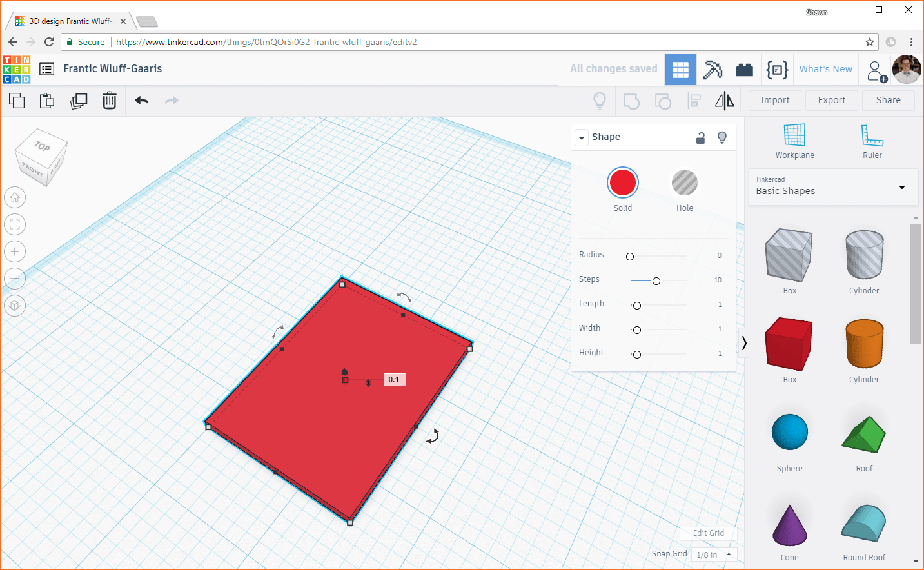Undo the last action

pyautogui.click(x=141, y=101)
